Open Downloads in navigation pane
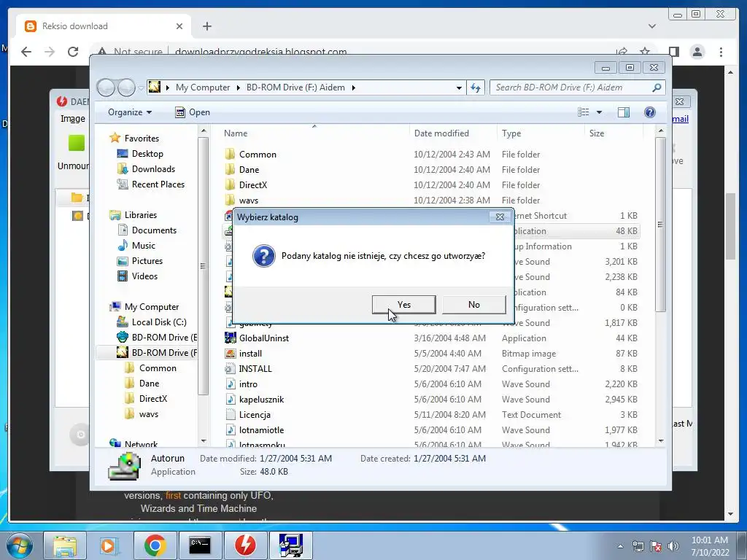This screenshot has width=747, height=560. [153, 169]
